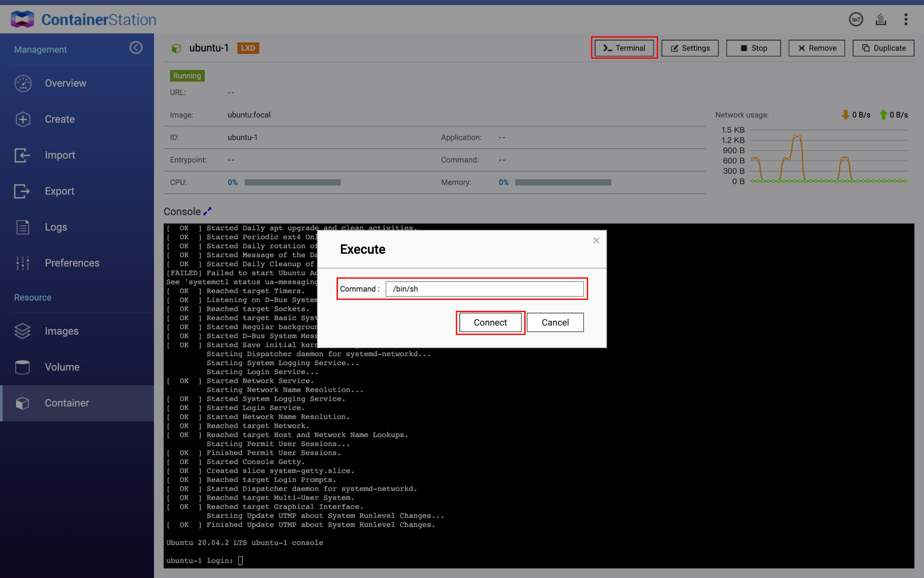The image size is (924, 578).
Task: Close the Execute dialog with X
Action: (596, 241)
